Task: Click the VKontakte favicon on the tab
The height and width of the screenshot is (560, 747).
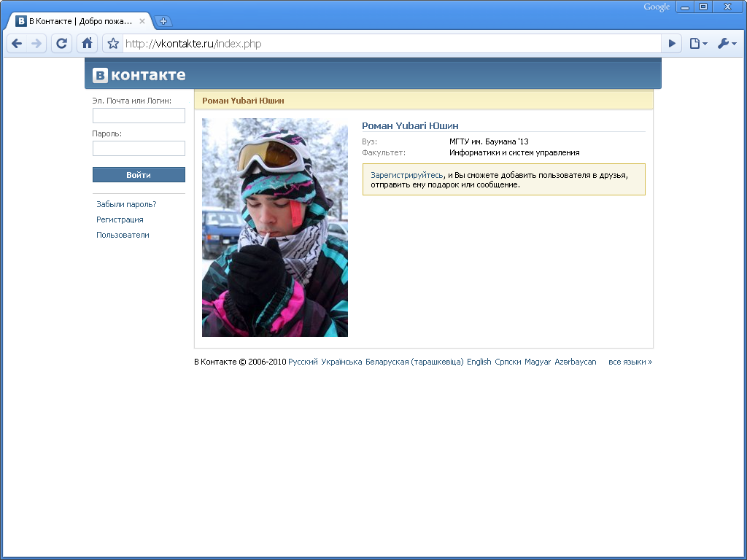Action: coord(21,21)
